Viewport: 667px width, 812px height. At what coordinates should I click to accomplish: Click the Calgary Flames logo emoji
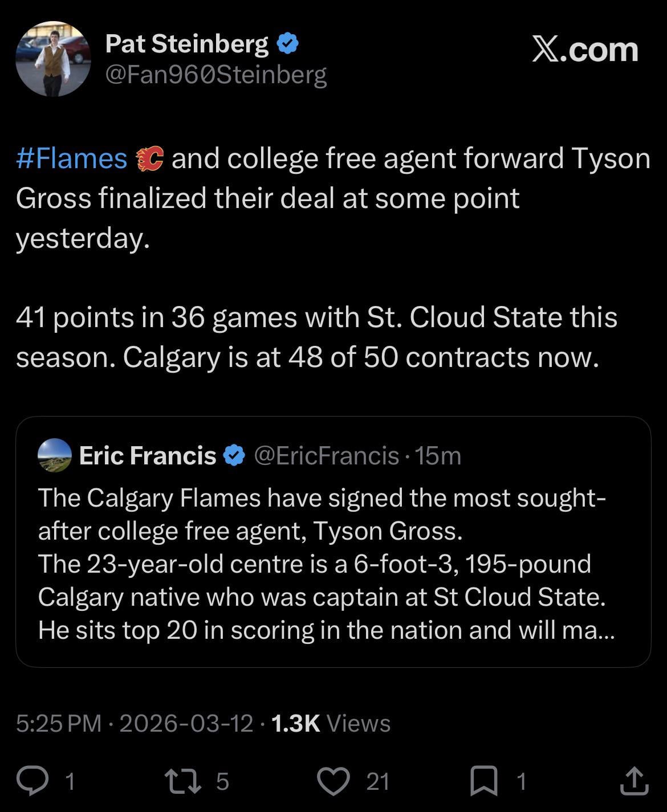coord(149,159)
